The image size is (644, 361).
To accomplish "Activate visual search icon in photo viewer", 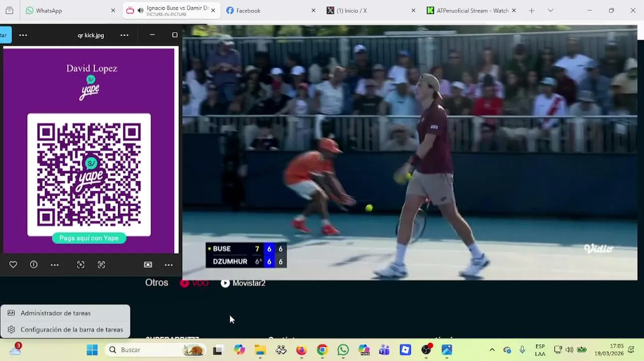I will [x=81, y=265].
